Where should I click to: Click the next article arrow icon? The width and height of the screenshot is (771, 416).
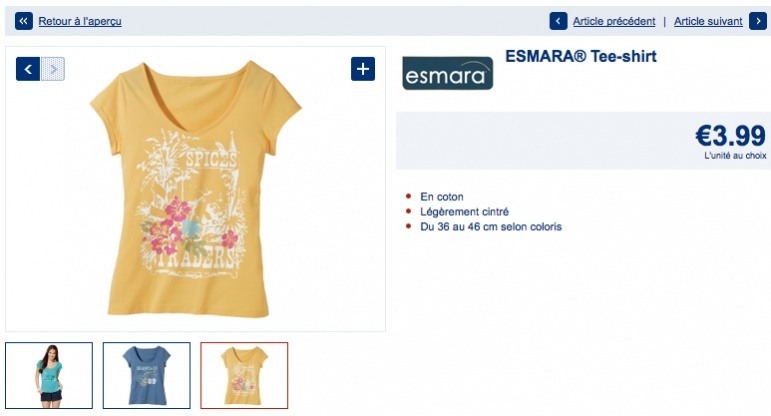click(758, 21)
